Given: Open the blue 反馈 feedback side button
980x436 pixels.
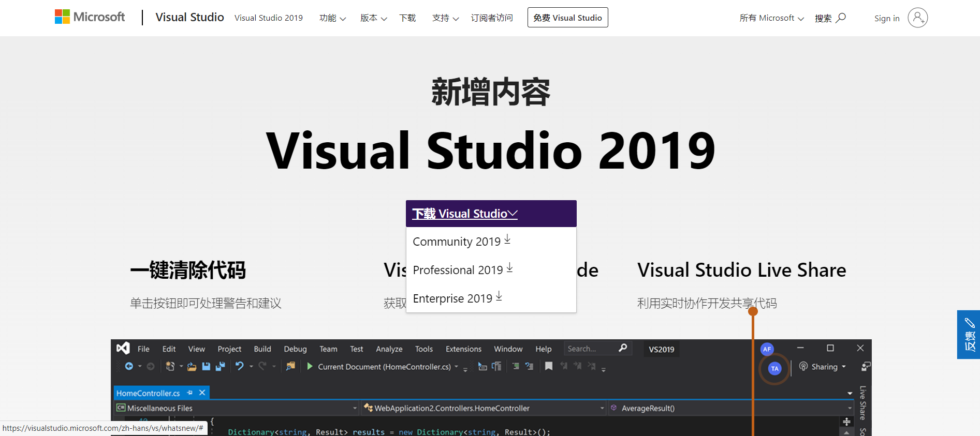Looking at the screenshot, I should (x=969, y=335).
